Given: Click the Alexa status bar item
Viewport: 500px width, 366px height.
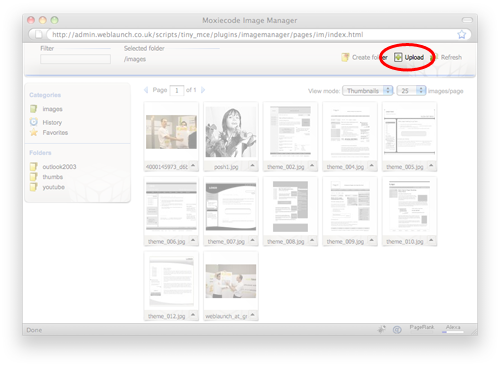Looking at the screenshot, I should tap(453, 329).
